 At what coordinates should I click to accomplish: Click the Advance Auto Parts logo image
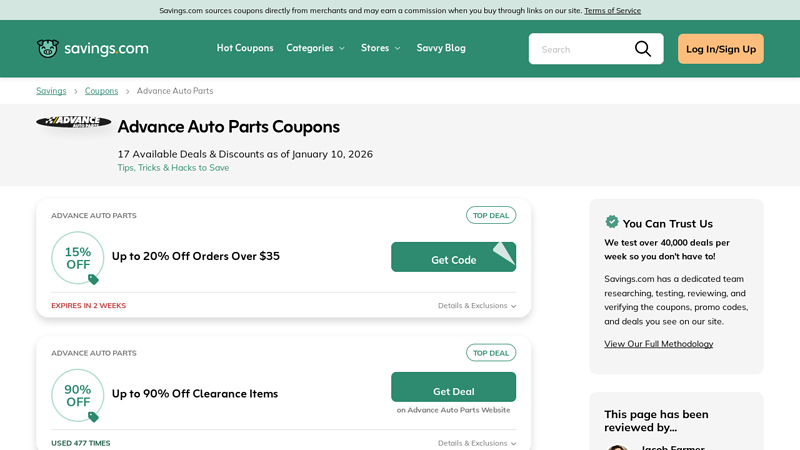click(x=73, y=121)
